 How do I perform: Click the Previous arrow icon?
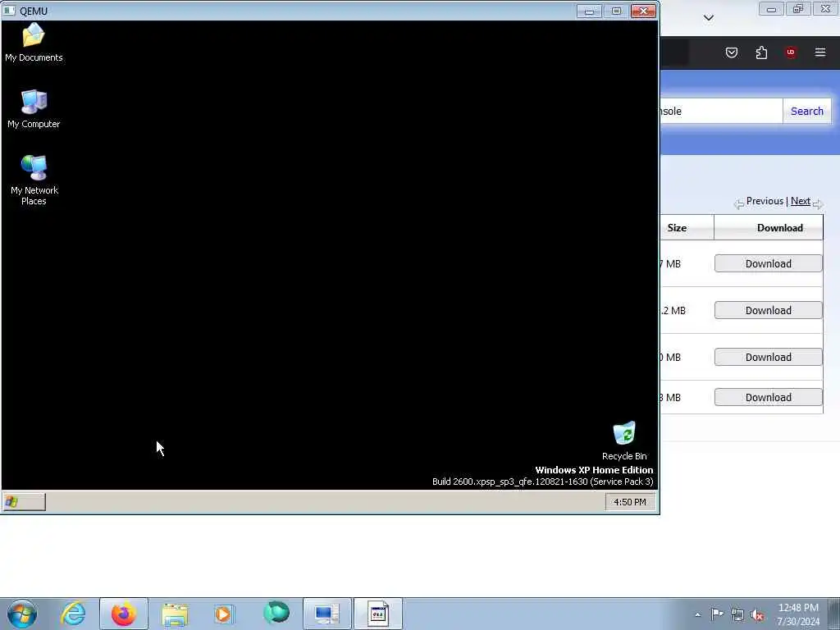739,203
